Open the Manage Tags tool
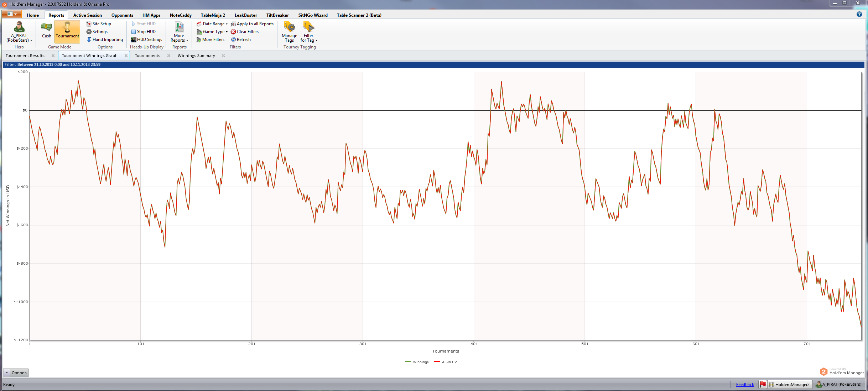This screenshot has height=391, width=868. pos(289,31)
